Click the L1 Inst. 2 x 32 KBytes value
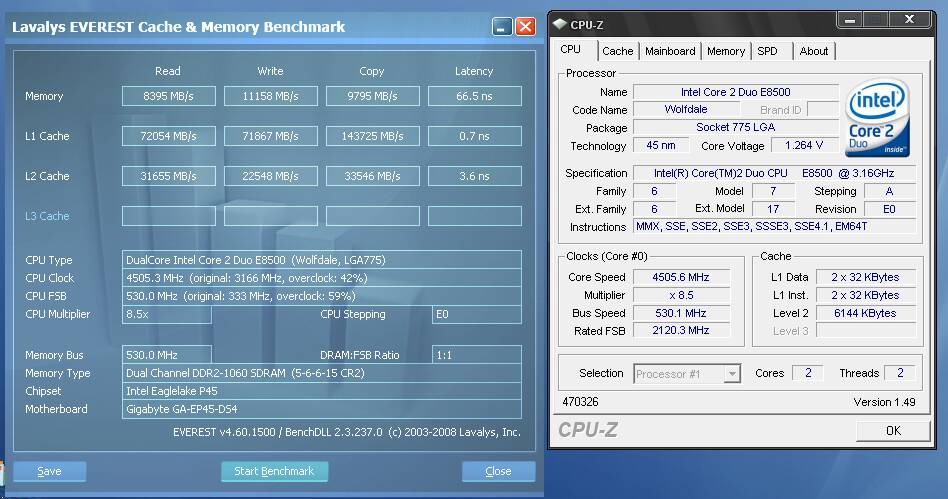948x499 pixels. [865, 295]
